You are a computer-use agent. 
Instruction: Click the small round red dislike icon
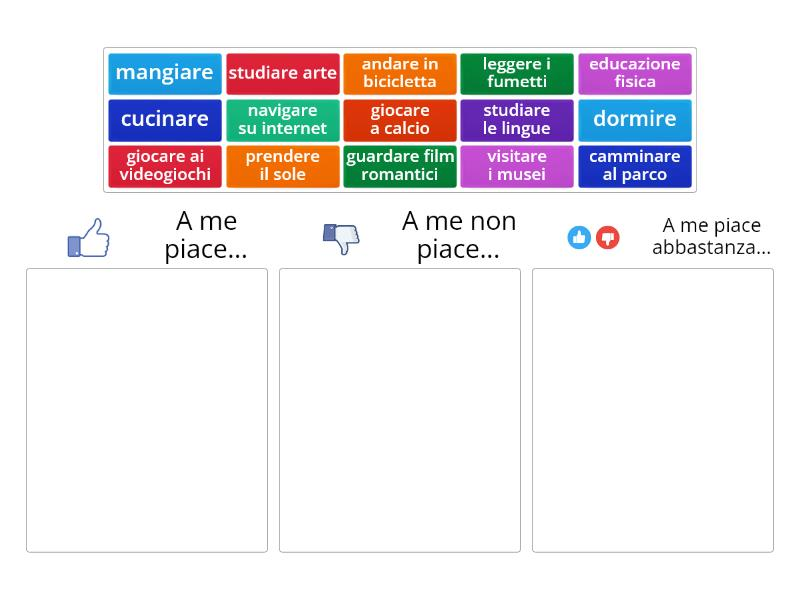tap(607, 237)
